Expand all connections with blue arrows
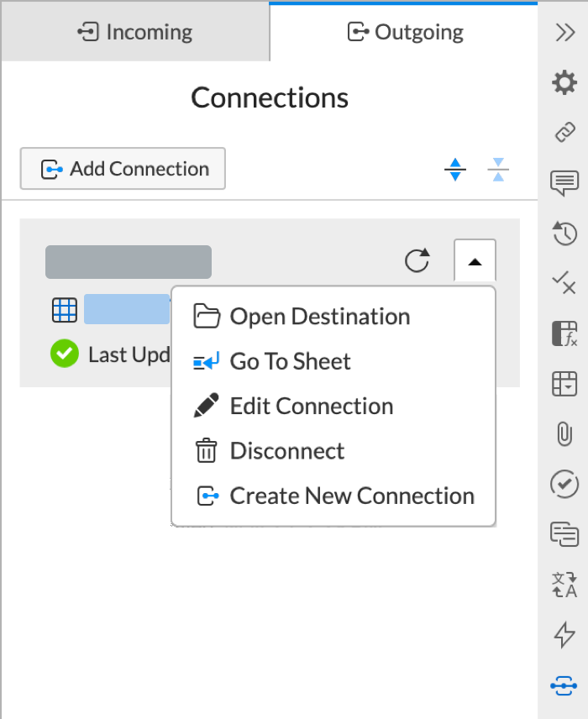This screenshot has height=719, width=588. click(454, 169)
